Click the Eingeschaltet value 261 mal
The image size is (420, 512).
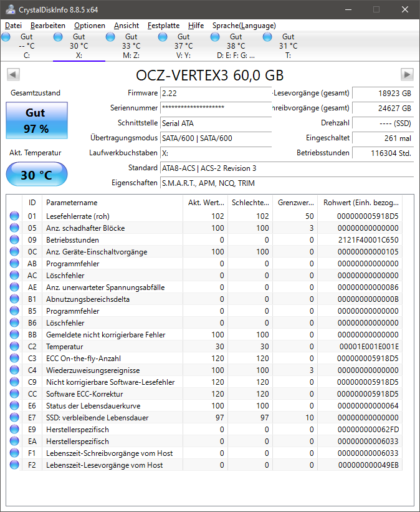point(383,138)
